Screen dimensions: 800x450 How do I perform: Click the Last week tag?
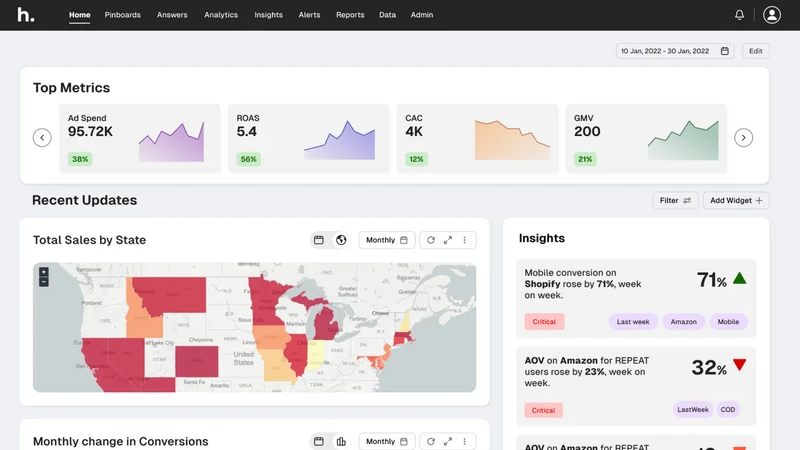click(x=633, y=321)
